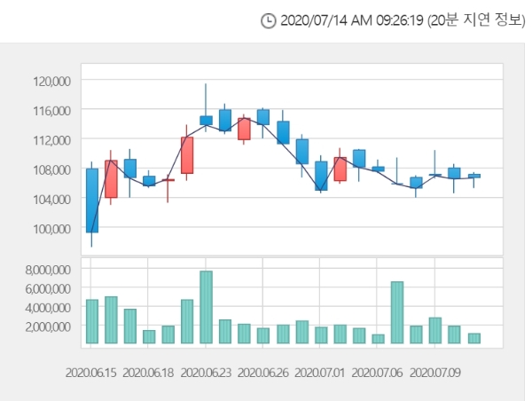Image resolution: width=532 pixels, height=401 pixels.
Task: Click the 8,000,000 volume axis label
Action: pos(48,270)
